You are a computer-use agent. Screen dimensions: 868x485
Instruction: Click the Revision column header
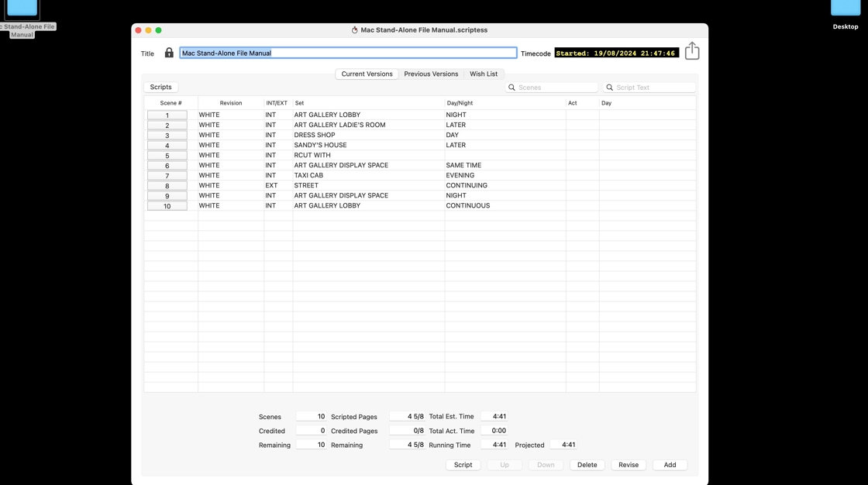(x=231, y=103)
